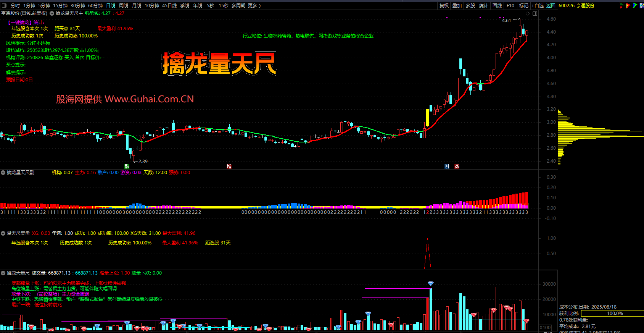Switch to the 分时 intraday view
This screenshot has width=644, height=333.
click(15, 6)
